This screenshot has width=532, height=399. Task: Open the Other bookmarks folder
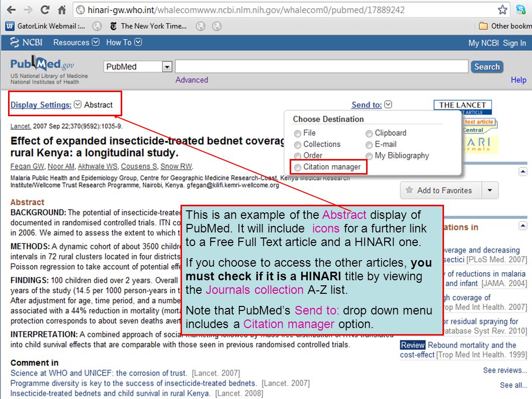tap(505, 26)
